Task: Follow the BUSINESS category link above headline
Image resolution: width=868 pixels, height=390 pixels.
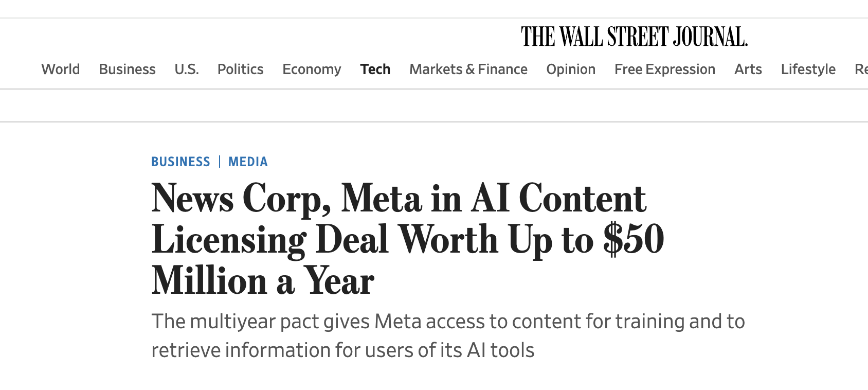Action: 180,162
